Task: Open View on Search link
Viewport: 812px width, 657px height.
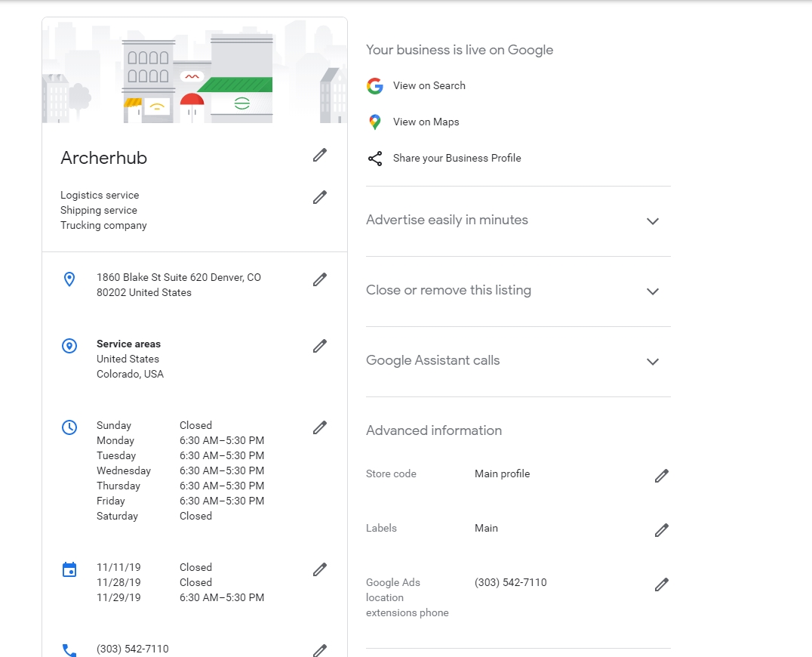Action: [x=429, y=86]
